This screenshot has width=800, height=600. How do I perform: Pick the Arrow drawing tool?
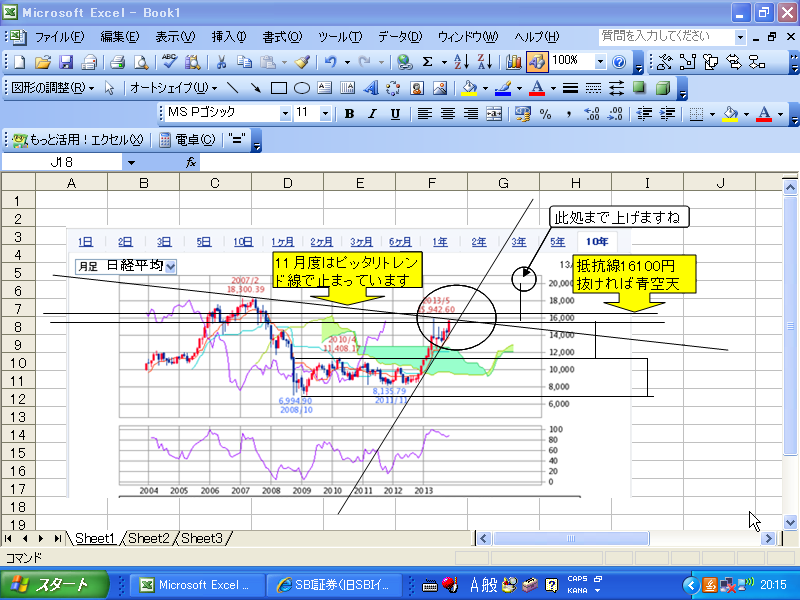256,88
